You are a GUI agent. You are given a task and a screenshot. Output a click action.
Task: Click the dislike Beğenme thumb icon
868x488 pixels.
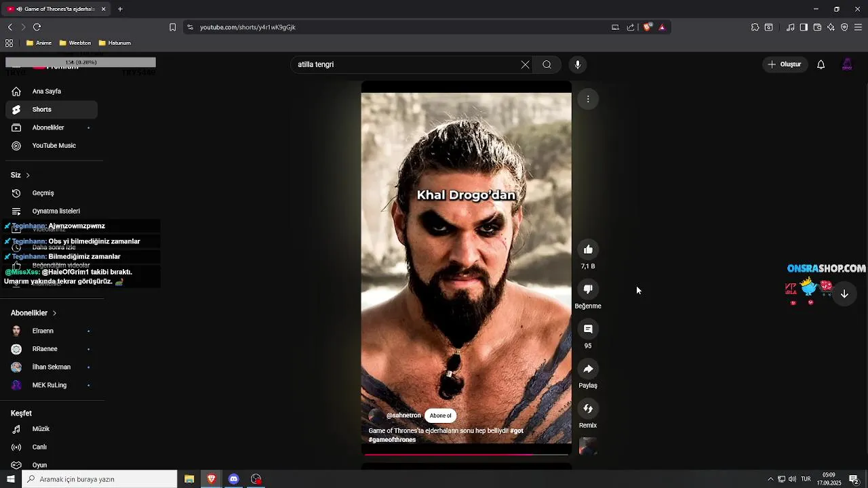[x=588, y=289]
